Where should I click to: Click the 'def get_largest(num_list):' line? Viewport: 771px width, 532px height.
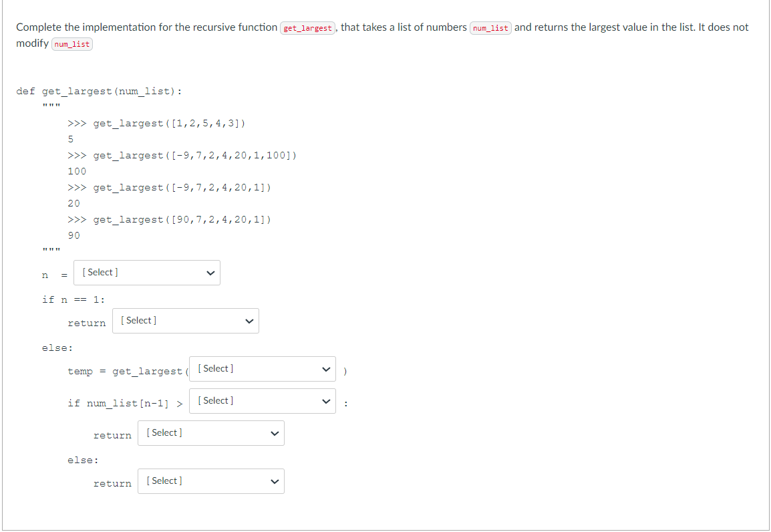point(99,92)
